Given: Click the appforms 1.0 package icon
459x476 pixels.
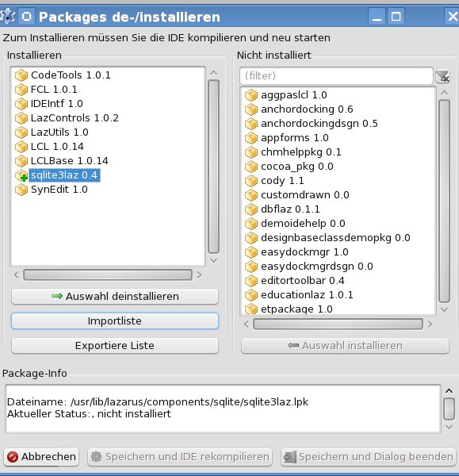Looking at the screenshot, I should pos(251,138).
